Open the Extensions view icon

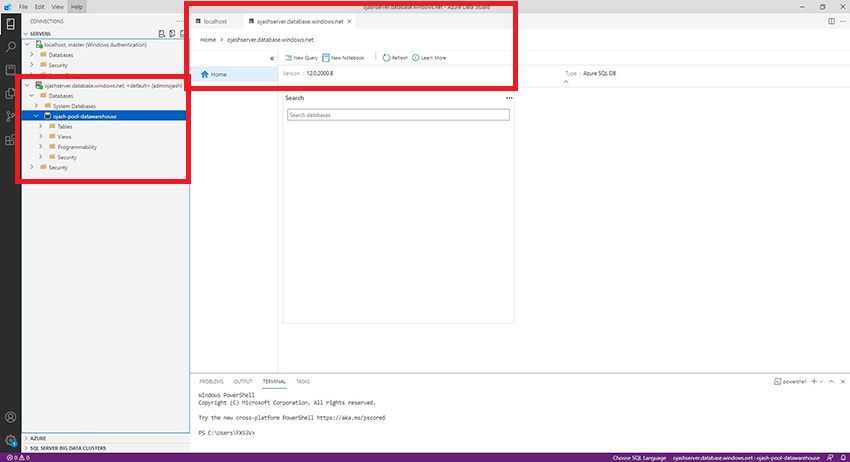[x=10, y=140]
